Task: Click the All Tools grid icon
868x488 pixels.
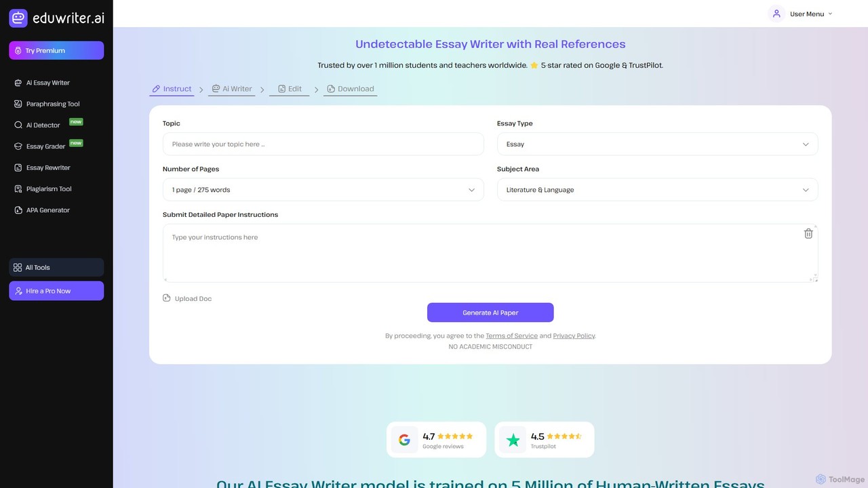Action: click(18, 268)
